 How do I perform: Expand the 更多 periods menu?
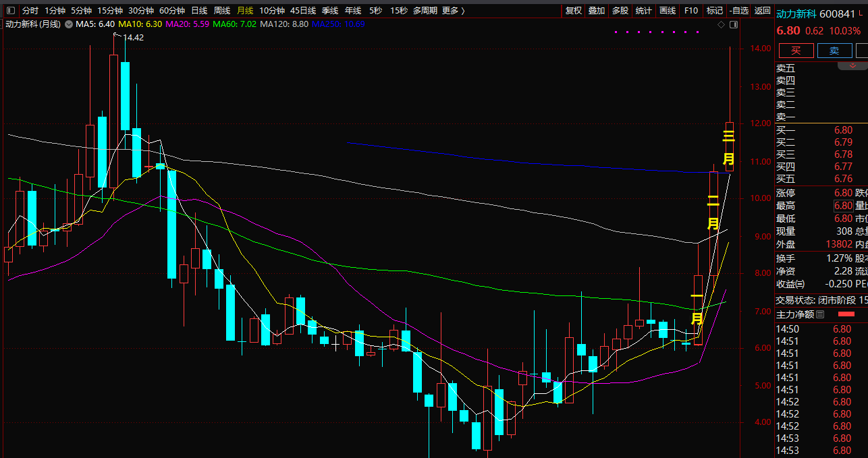[453, 11]
